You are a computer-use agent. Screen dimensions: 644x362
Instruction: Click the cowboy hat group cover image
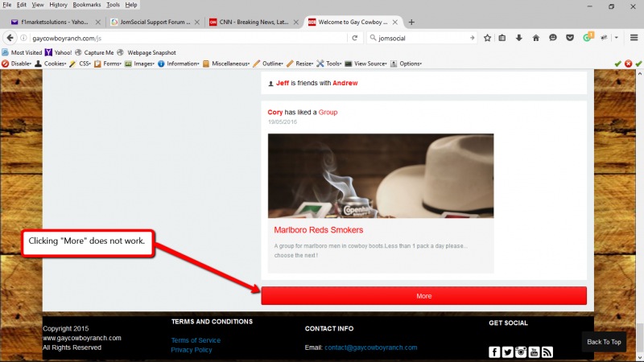[381, 175]
